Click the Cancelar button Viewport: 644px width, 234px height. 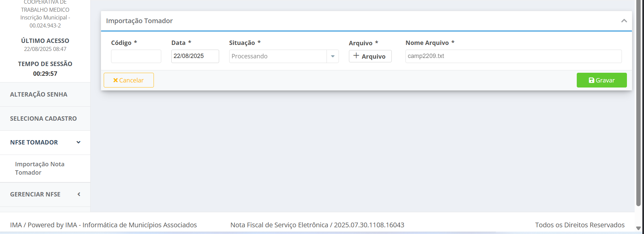click(128, 80)
